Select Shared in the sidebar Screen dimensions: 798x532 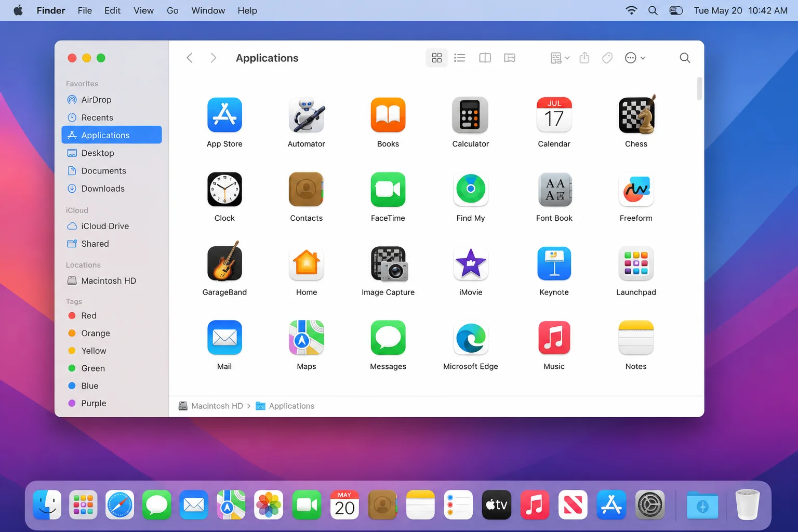(112, 244)
